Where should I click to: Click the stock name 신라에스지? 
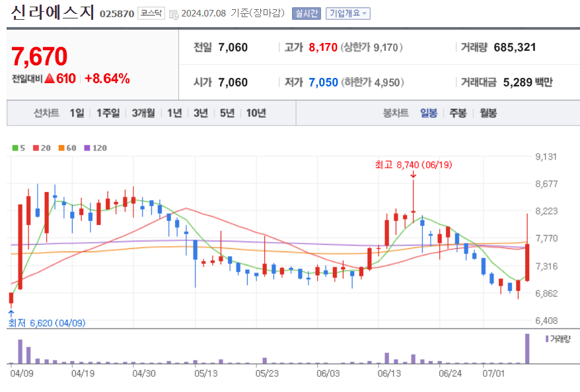pyautogui.click(x=53, y=12)
